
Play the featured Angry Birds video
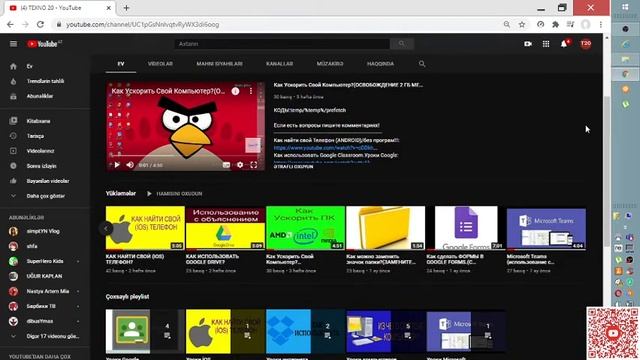coord(117,165)
